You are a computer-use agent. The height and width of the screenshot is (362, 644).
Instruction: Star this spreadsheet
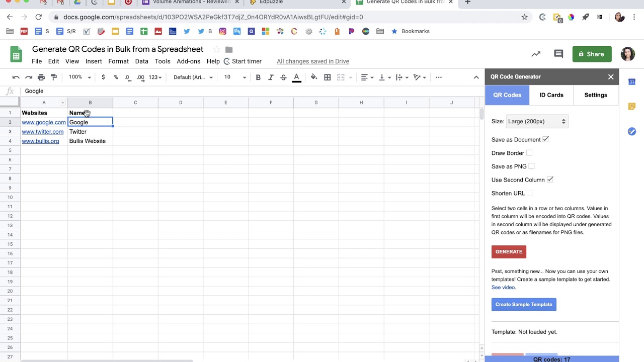216,49
